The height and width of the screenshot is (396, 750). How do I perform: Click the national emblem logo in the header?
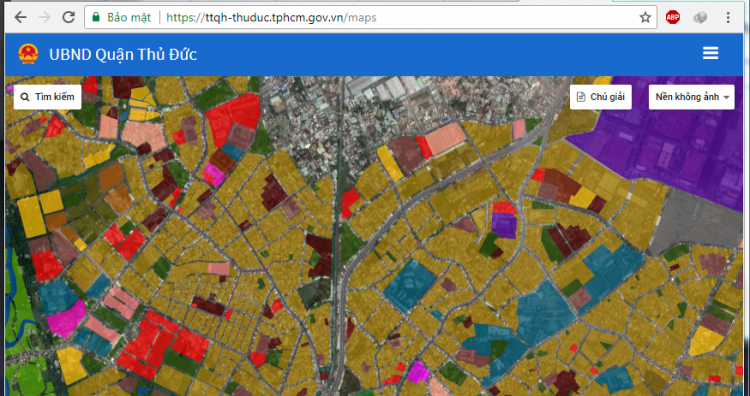(28, 54)
